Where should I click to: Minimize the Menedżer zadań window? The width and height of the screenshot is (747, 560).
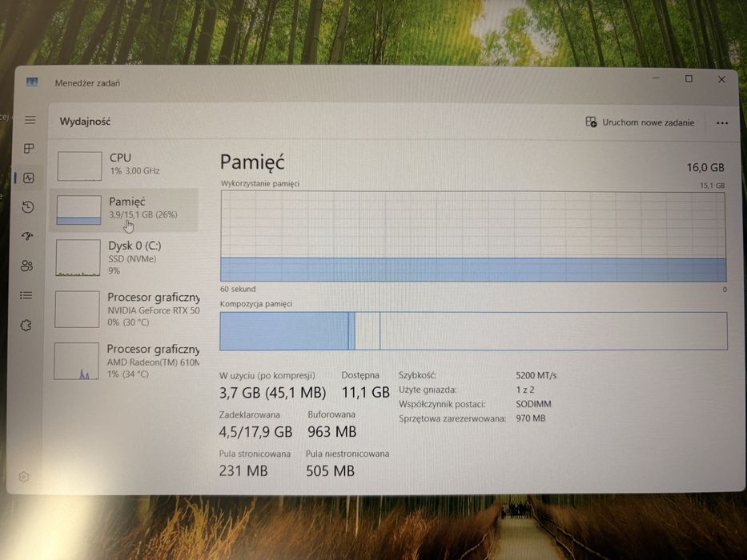click(656, 78)
